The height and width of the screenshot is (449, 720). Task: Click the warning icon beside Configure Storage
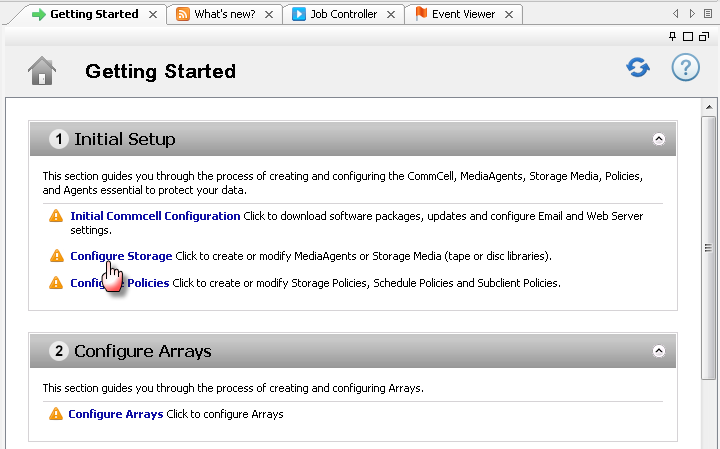(x=56, y=256)
